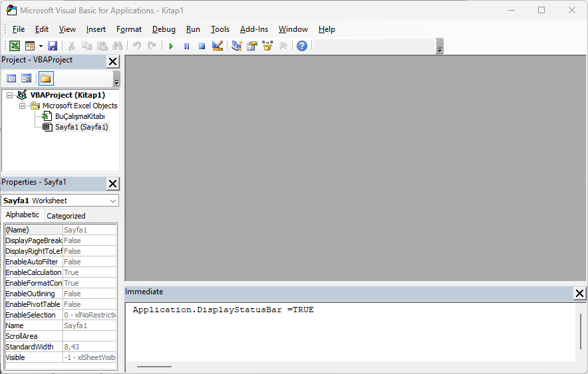This screenshot has height=374, width=588.
Task: Open Find with binoculars icon
Action: click(x=117, y=46)
